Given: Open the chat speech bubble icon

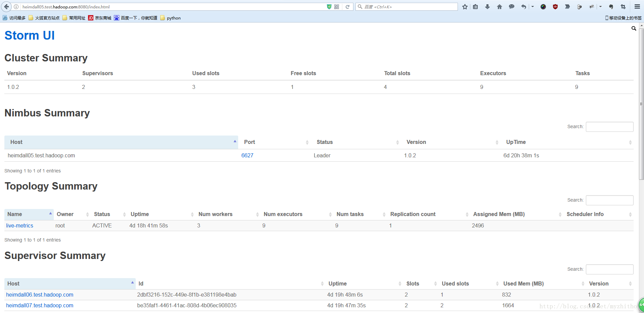Looking at the screenshot, I should coord(512,7).
